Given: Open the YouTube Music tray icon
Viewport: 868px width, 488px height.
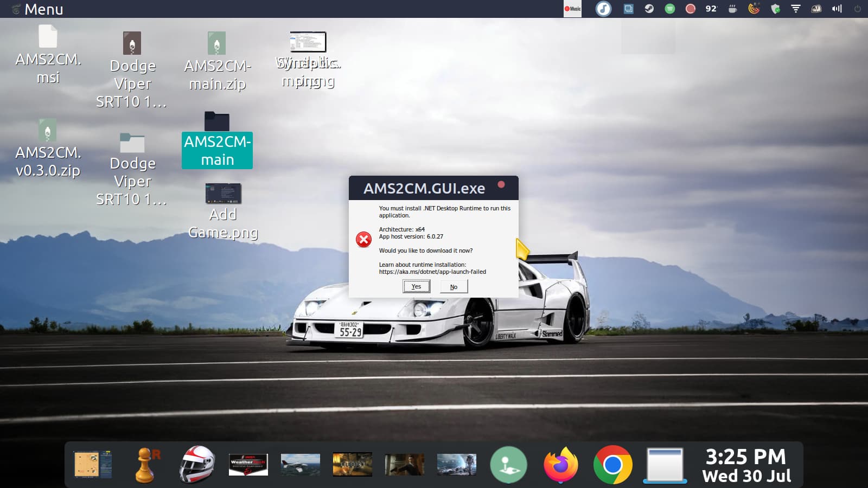Looking at the screenshot, I should (x=572, y=9).
